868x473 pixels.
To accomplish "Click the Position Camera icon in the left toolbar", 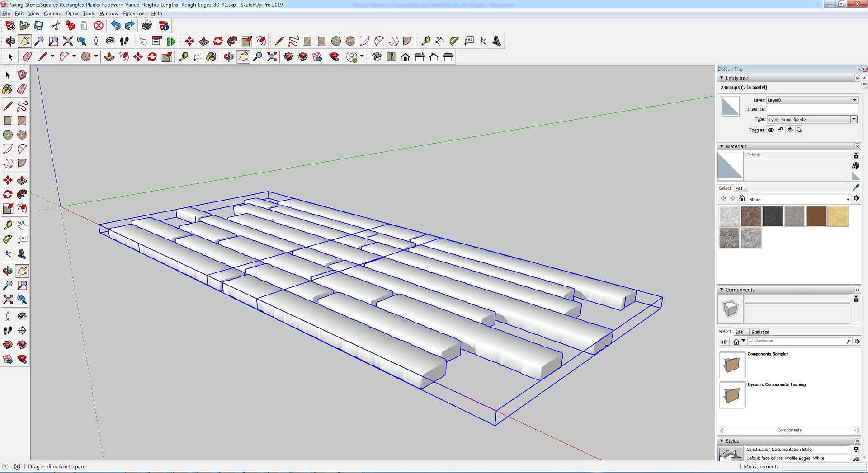I will [x=8, y=316].
